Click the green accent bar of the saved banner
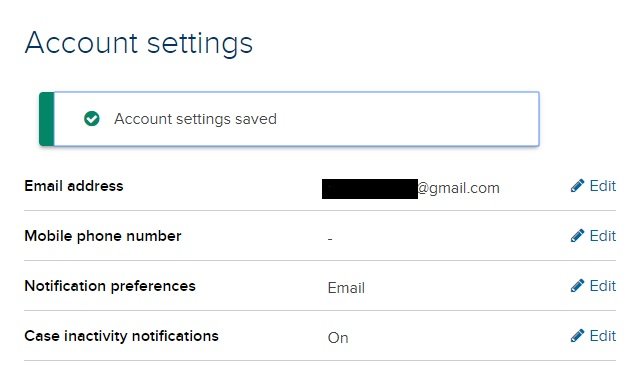Image resolution: width=641 pixels, height=375 pixels. [47, 119]
